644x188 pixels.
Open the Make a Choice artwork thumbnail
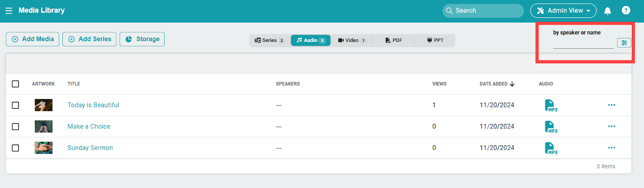43,127
